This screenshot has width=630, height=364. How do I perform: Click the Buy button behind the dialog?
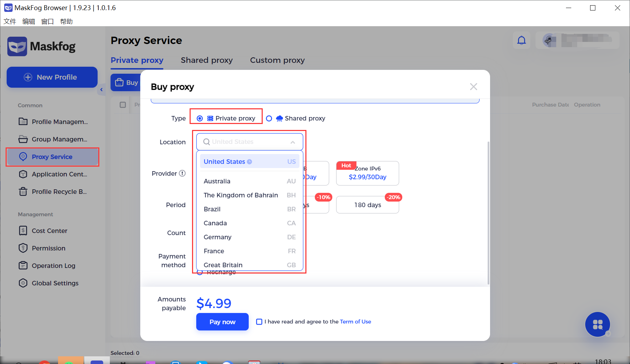coord(126,82)
